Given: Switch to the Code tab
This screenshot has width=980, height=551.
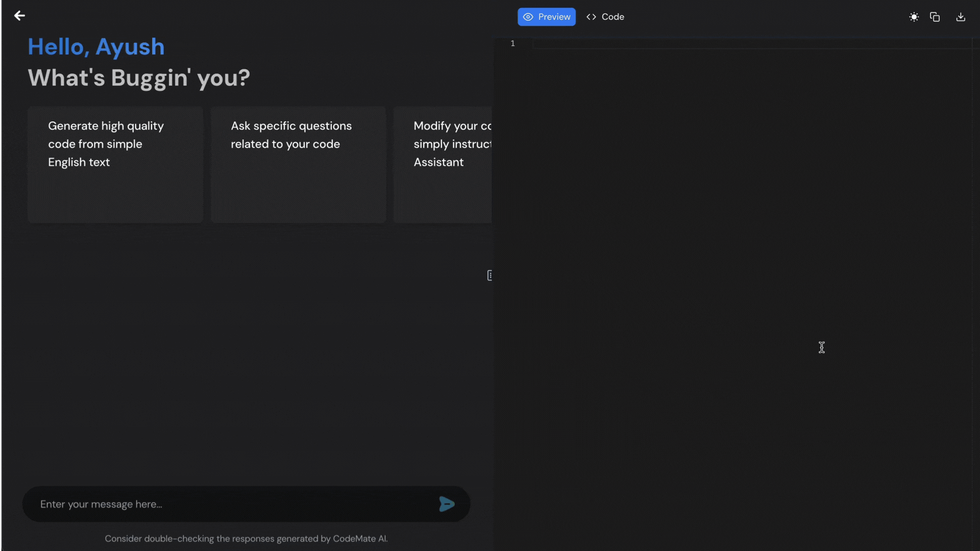Looking at the screenshot, I should (x=605, y=17).
